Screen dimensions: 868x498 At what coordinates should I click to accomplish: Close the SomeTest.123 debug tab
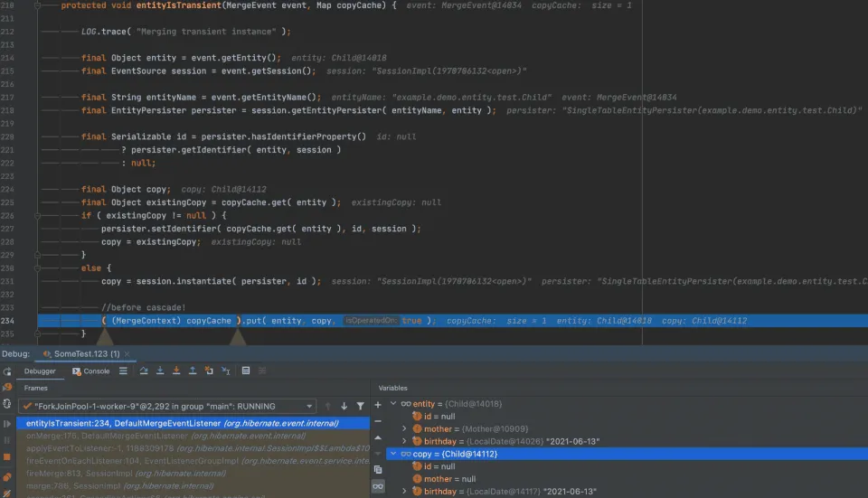click(127, 353)
